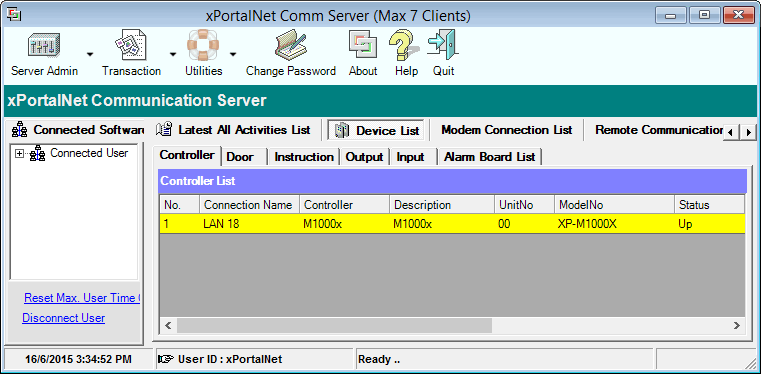Viewport: 761px width, 374px height.
Task: Expand the Transaction dropdown arrow
Action: (x=173, y=54)
